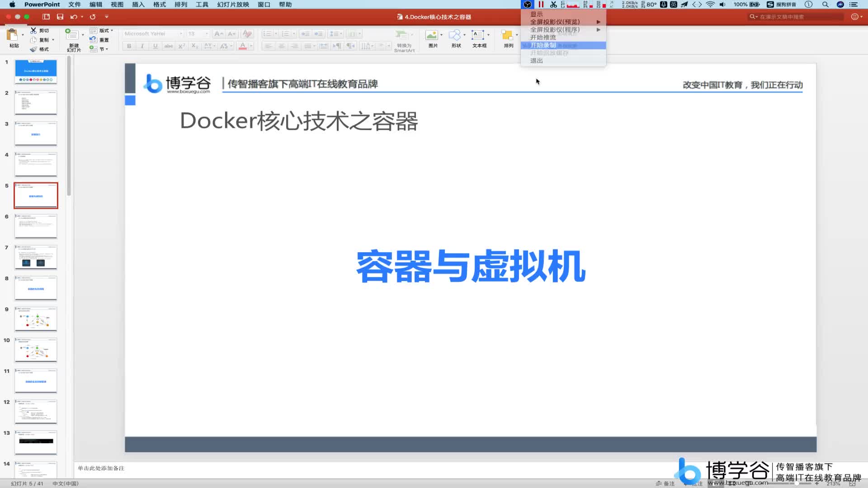Toggle strikethrough (abc) formatting
The height and width of the screenshot is (488, 868).
(x=169, y=46)
